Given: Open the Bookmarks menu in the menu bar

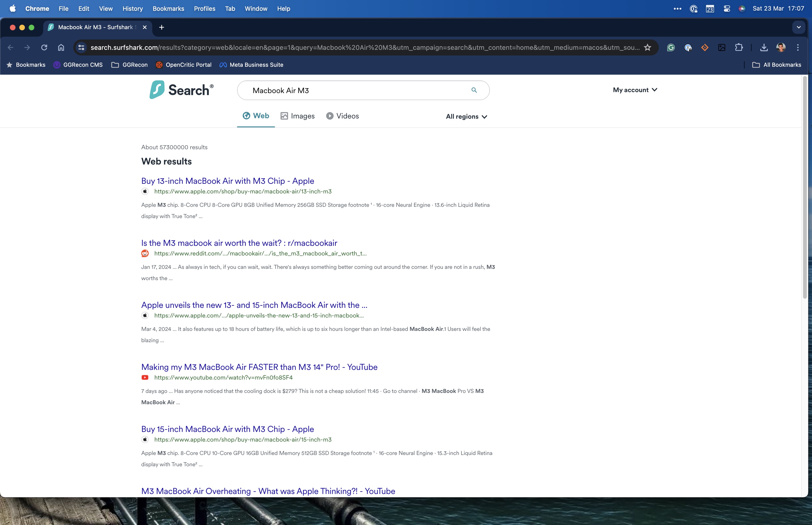Looking at the screenshot, I should tap(168, 8).
